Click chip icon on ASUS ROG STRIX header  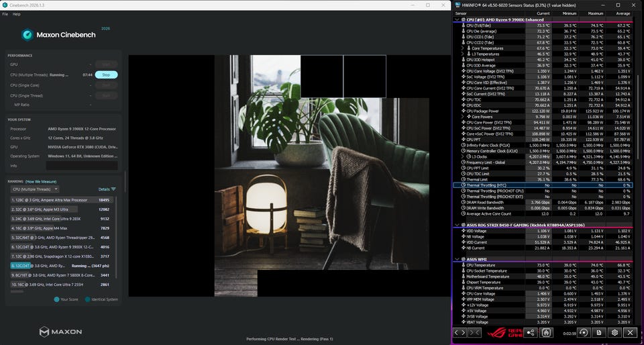(464, 225)
